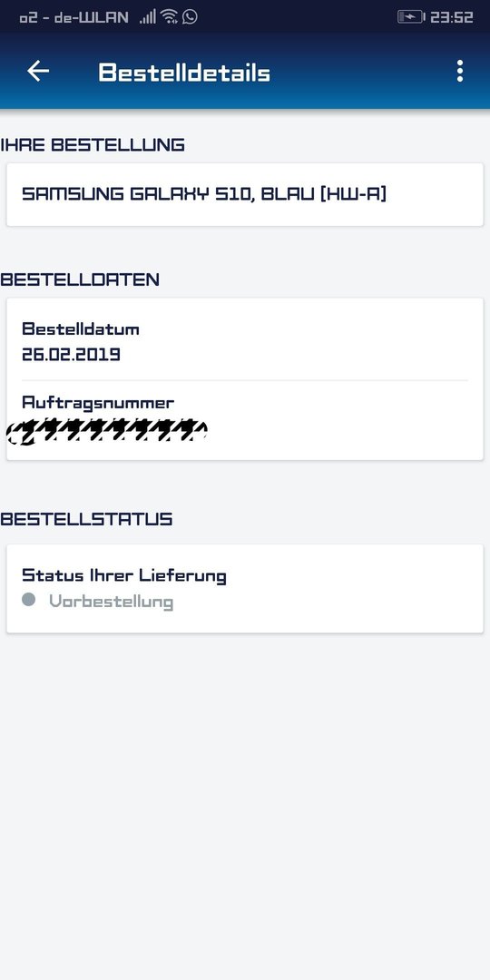Select the redacted order number
This screenshot has width=490, height=980.
(107, 432)
